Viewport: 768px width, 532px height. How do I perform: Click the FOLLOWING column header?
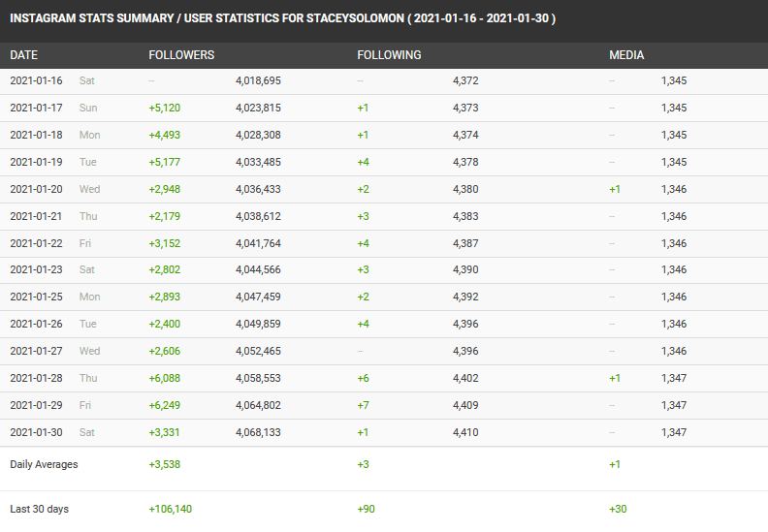[x=389, y=55]
